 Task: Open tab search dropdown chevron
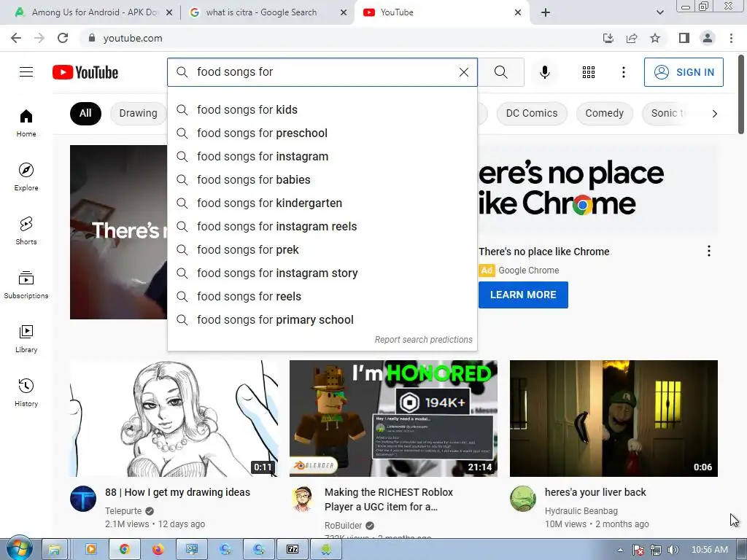[x=659, y=12]
